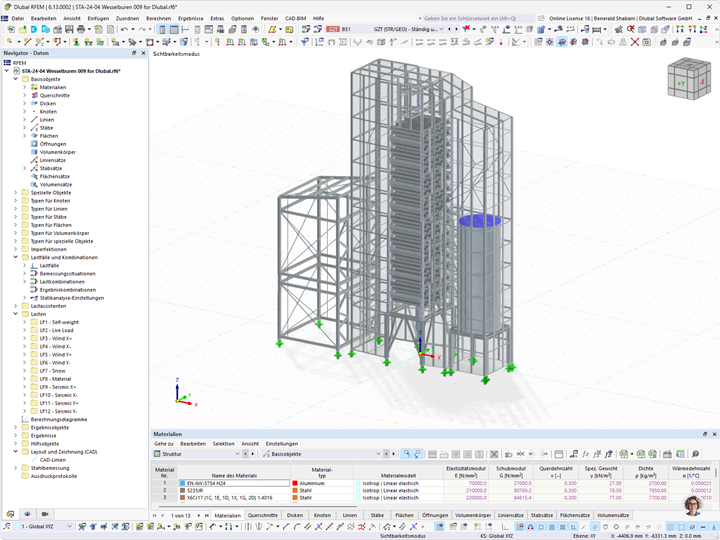Go to next load case arrow
Image resolution: width=720 pixels, height=540 pixels.
pyautogui.click(x=456, y=29)
